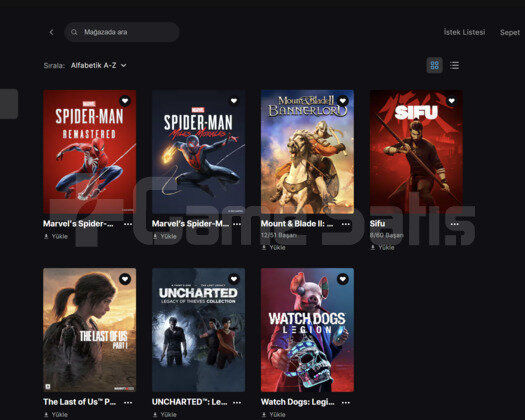525x420 pixels.
Task: Select the Mount & Blade II: title
Action: [x=297, y=224]
